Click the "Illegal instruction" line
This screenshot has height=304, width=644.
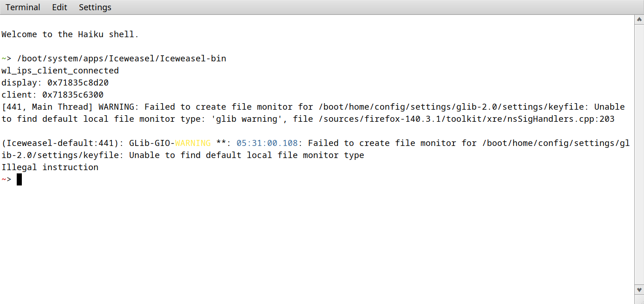point(50,167)
